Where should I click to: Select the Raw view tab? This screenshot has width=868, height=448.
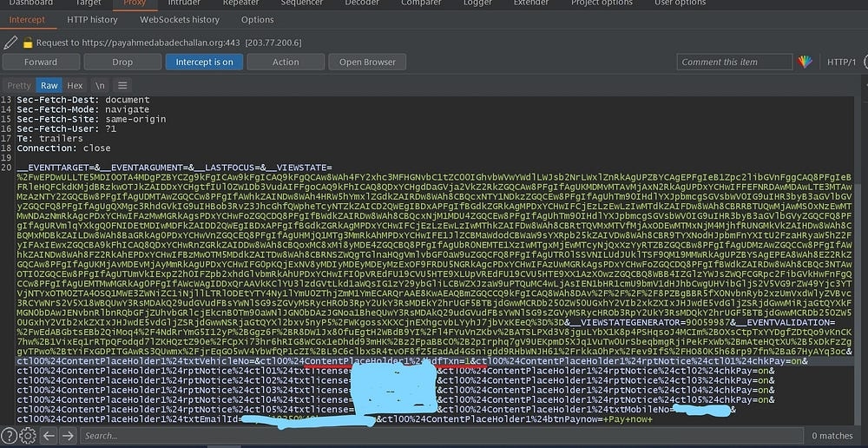pos(49,85)
